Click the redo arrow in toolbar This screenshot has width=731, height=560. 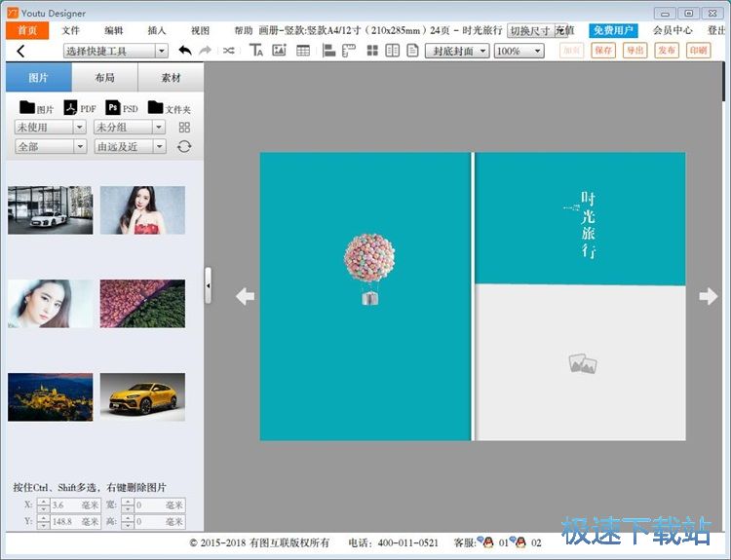pos(205,51)
